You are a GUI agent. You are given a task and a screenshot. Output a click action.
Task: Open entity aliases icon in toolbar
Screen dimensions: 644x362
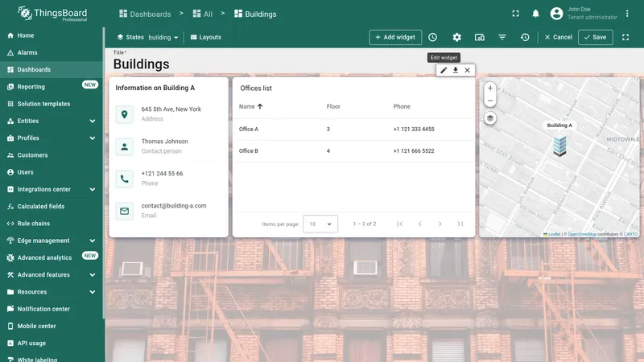click(x=479, y=37)
